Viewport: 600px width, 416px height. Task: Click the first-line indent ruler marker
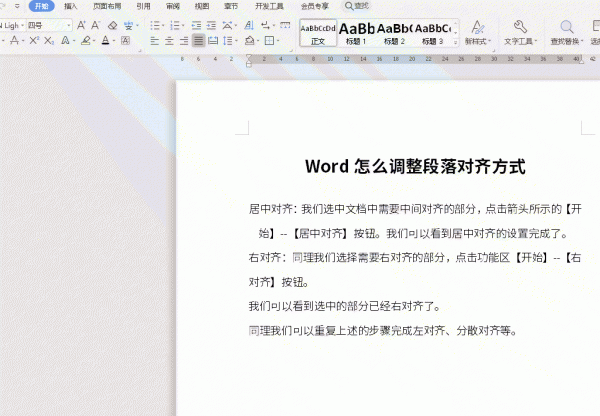[249, 57]
